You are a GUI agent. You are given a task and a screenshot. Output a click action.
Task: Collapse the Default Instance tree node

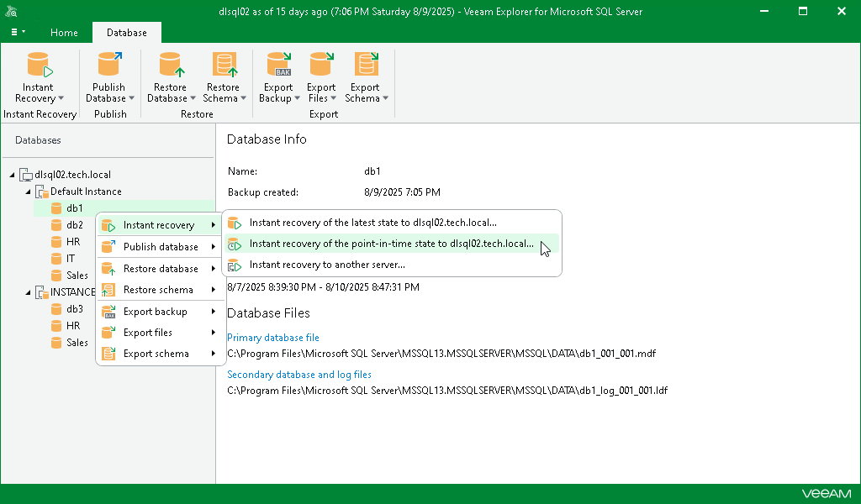(x=28, y=191)
